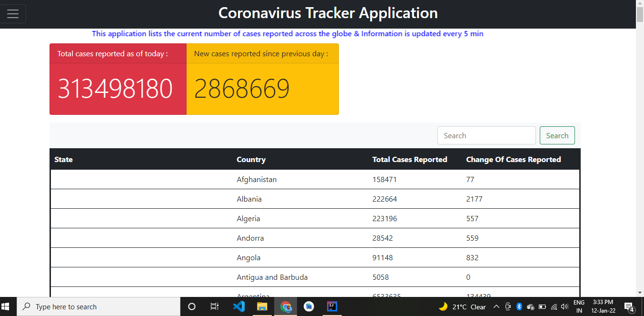Click the taskbar search box
Viewport: 644px width, 316px height.
pos(99,306)
